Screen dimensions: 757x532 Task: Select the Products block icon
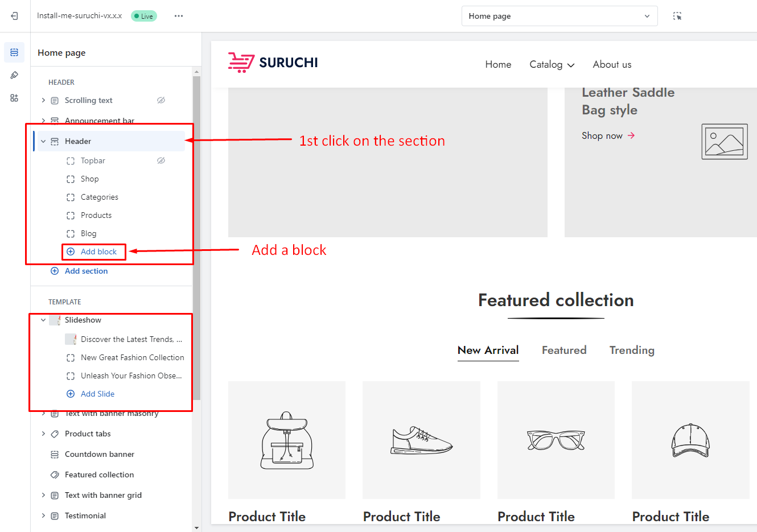click(x=71, y=216)
